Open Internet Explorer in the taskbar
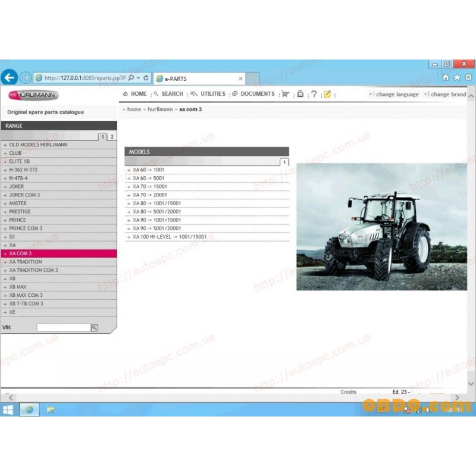 pos(29,410)
